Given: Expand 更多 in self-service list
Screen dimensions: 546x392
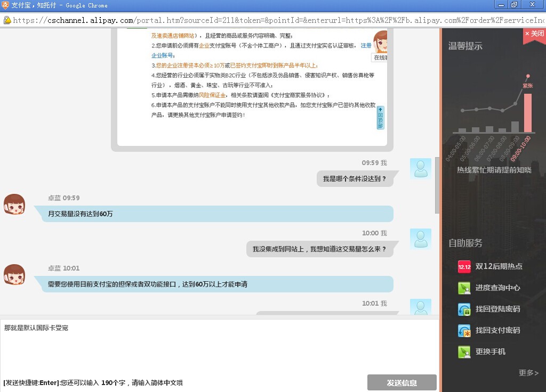Looking at the screenshot, I should coord(528,373).
